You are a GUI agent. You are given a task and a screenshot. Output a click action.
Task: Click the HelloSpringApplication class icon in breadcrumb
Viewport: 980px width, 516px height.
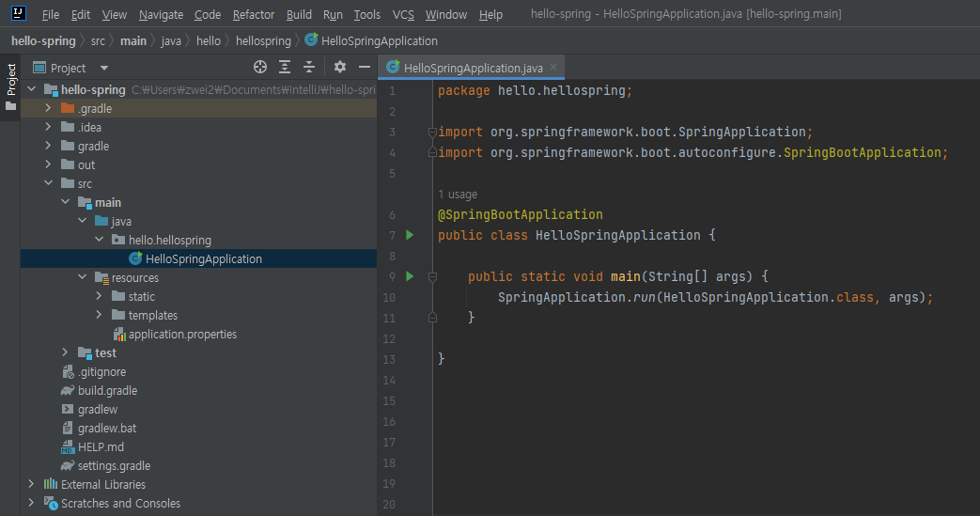(311, 39)
